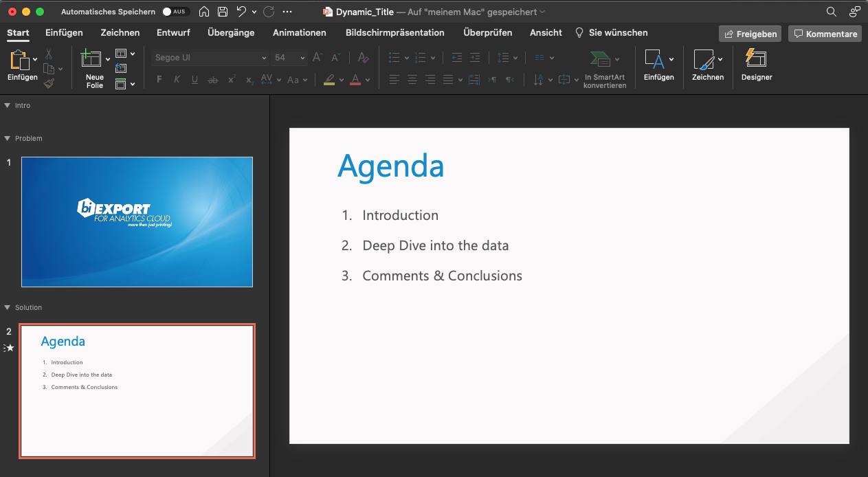This screenshot has height=477, width=868.
Task: Click the line spacing icon
Action: click(503, 58)
